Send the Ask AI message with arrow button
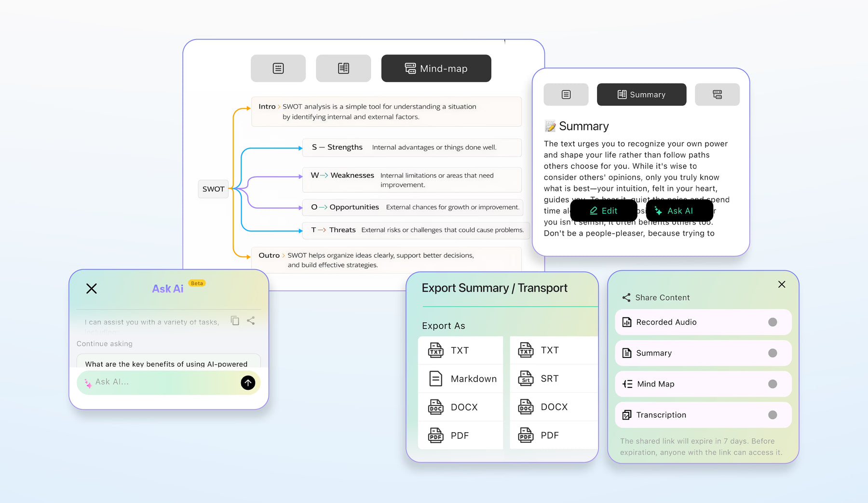 (x=248, y=383)
